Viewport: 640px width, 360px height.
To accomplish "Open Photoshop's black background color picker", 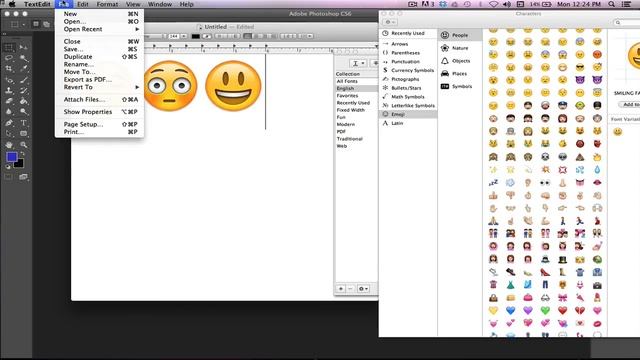I will (19, 164).
